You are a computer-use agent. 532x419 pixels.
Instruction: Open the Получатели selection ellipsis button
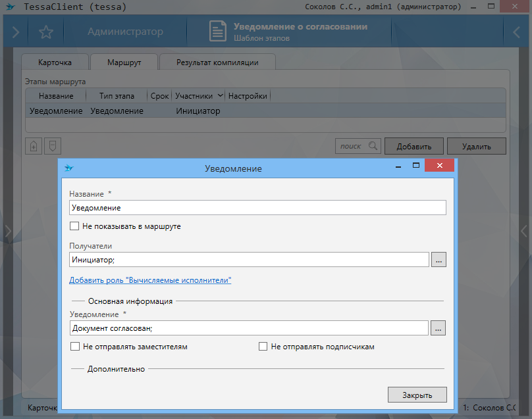[x=439, y=260]
